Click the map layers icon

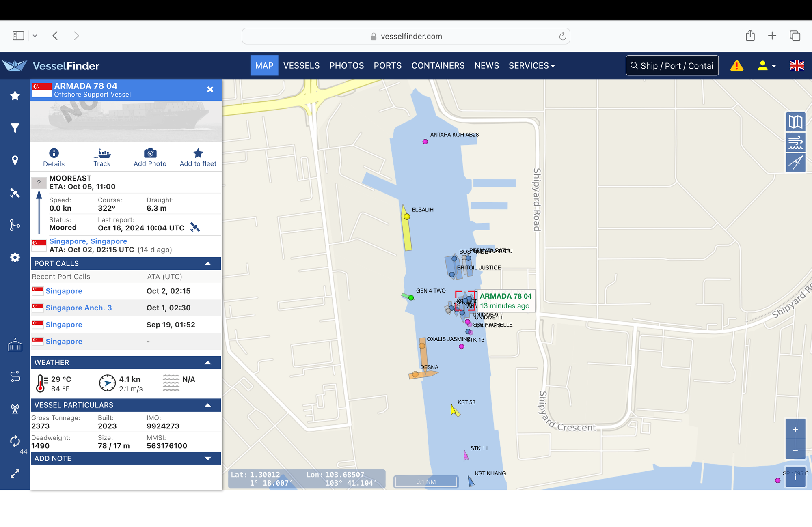[795, 122]
